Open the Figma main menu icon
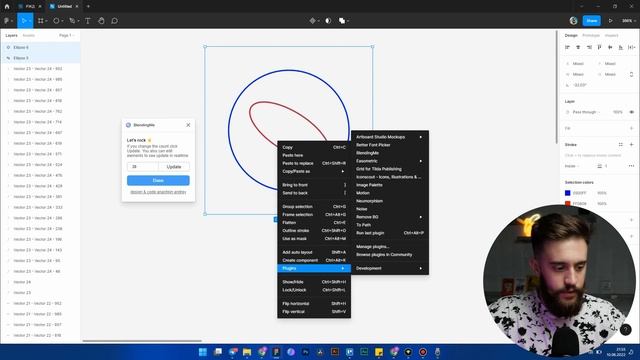The image size is (640, 360). point(7,21)
